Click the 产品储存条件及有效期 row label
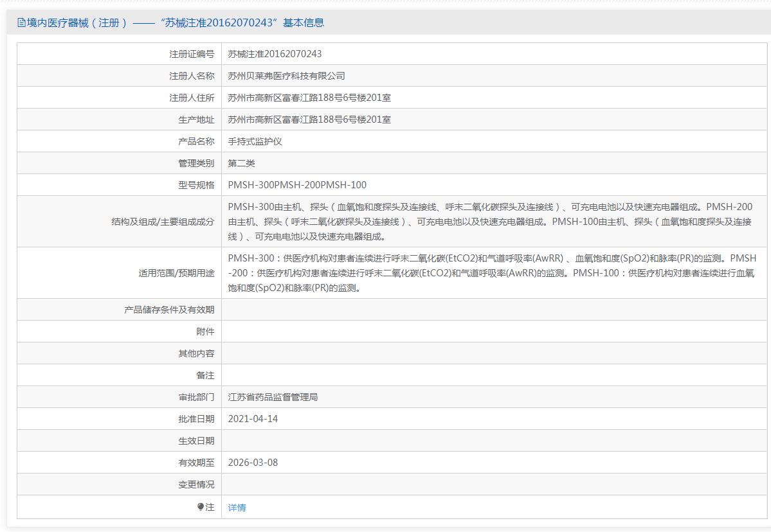The height and width of the screenshot is (532, 771). tap(169, 310)
